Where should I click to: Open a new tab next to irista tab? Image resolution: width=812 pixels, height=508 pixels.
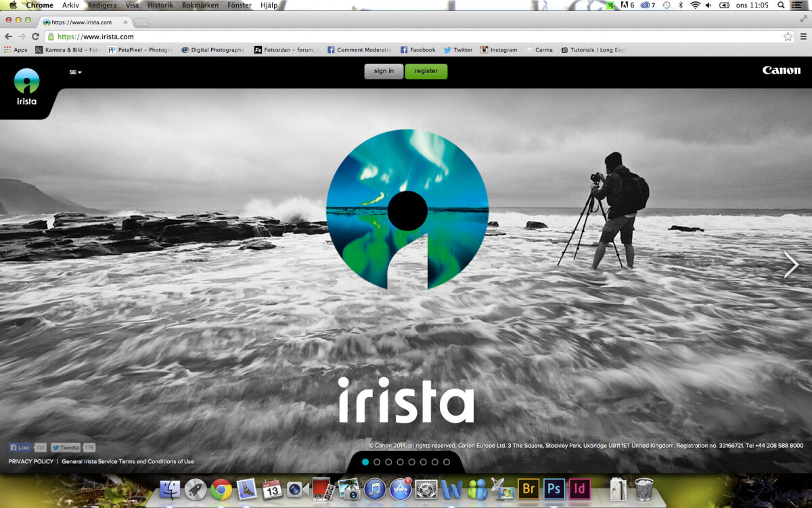[x=141, y=22]
